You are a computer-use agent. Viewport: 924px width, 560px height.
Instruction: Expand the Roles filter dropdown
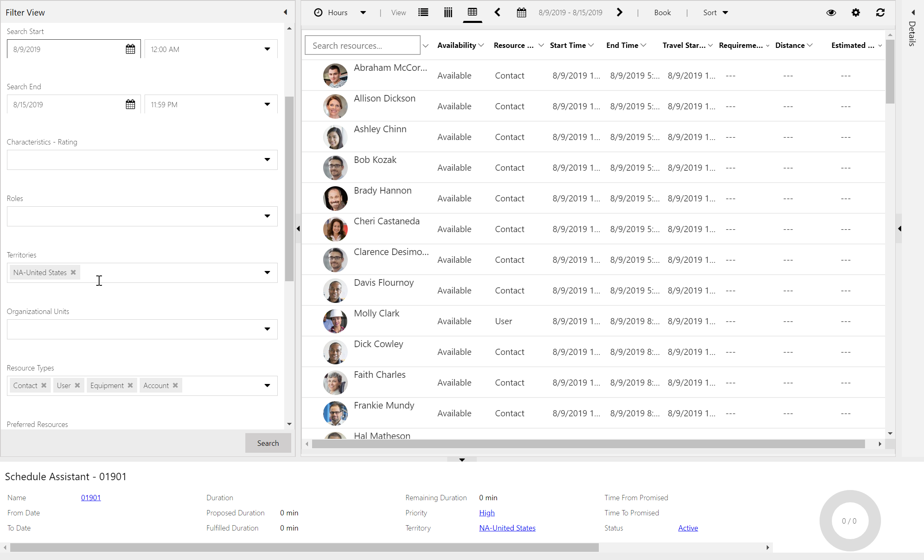(267, 216)
